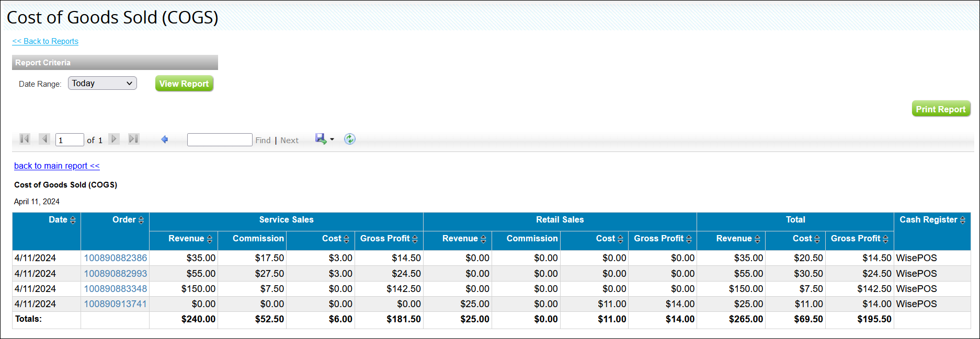
Task: Sort Retail Sales Cost column
Action: (620, 239)
